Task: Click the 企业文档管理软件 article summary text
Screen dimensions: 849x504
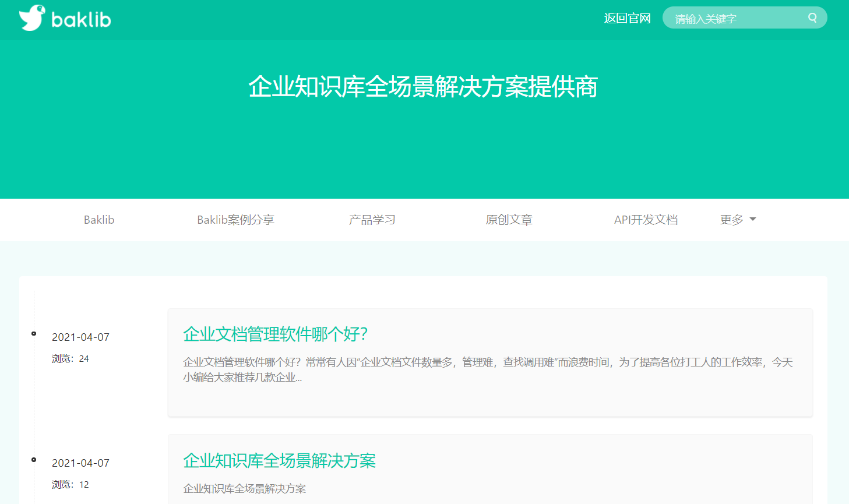Action: pyautogui.click(x=488, y=370)
